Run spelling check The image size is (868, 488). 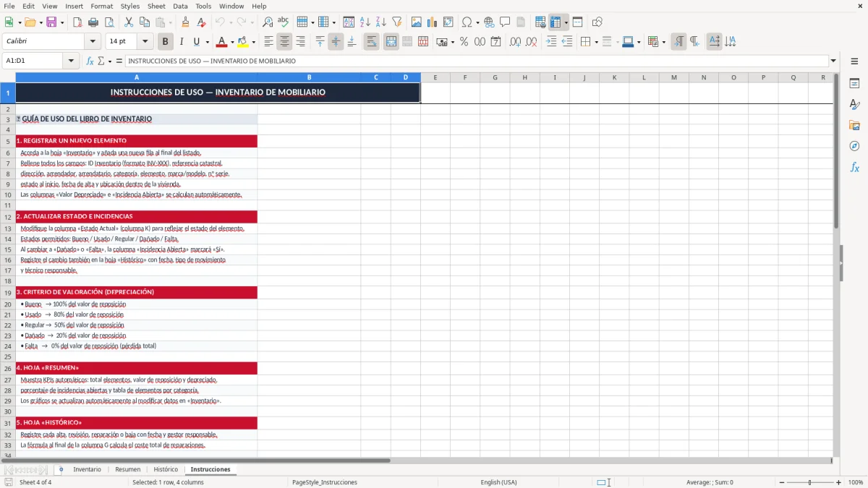pos(283,22)
